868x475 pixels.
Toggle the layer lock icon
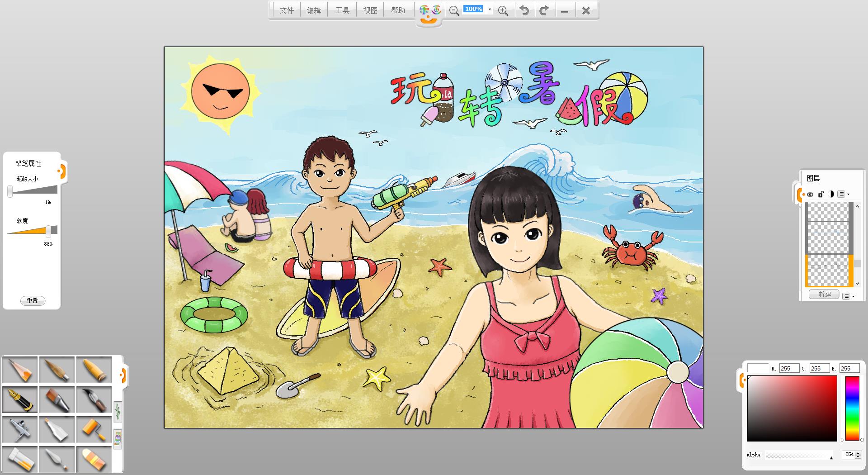click(x=821, y=195)
